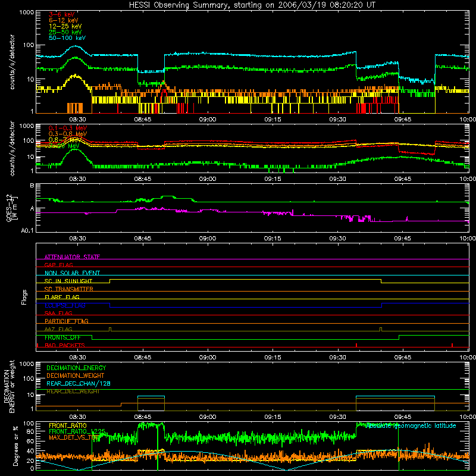Select the BAD_PACKETS flag label
Viewport: 476px width, 476px height.
tap(65, 345)
